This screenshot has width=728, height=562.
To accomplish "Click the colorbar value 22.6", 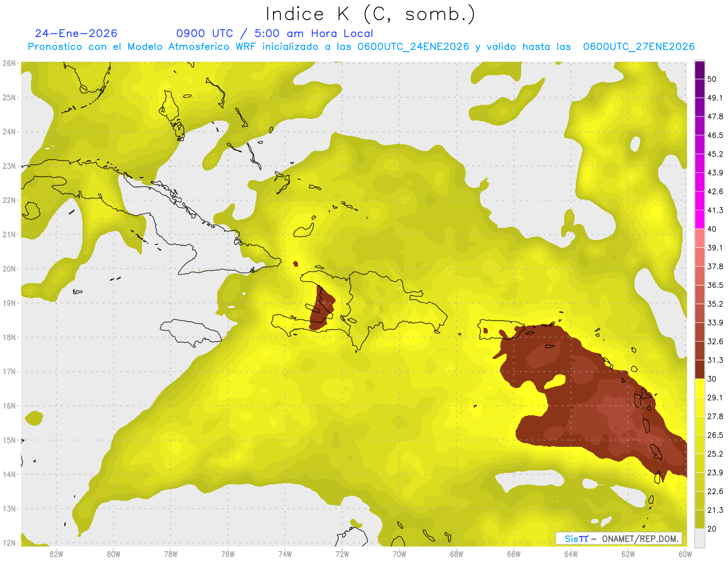I will point(715,491).
